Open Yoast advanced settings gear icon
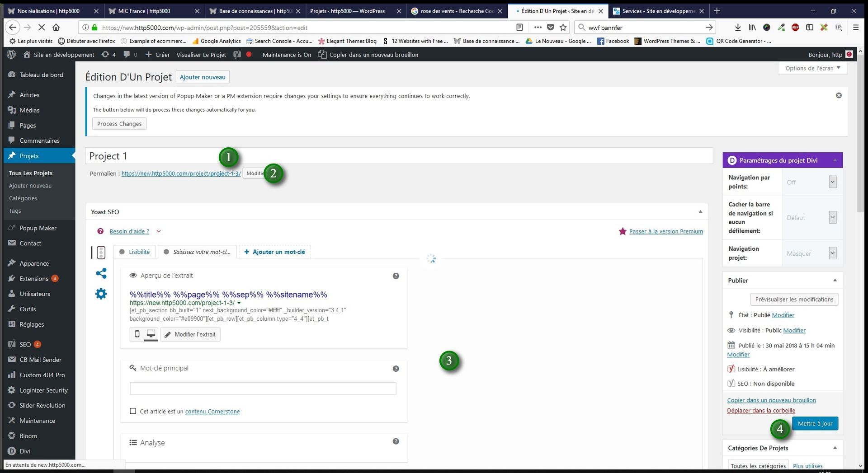The width and height of the screenshot is (868, 473). coord(101,294)
